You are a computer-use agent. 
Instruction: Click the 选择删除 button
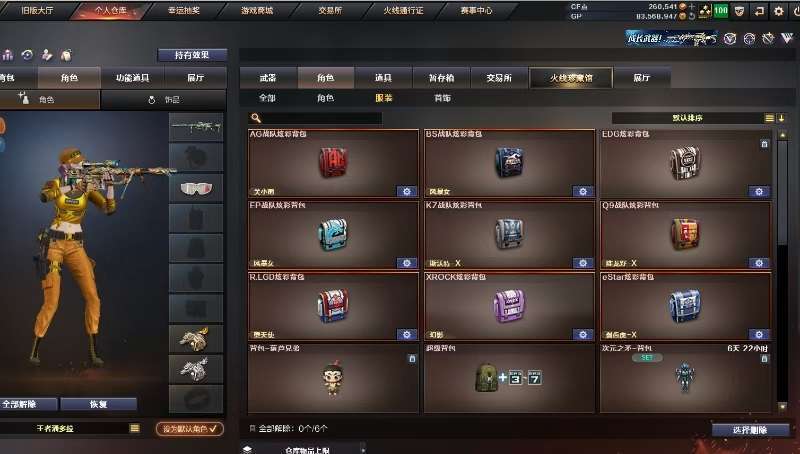pyautogui.click(x=750, y=430)
